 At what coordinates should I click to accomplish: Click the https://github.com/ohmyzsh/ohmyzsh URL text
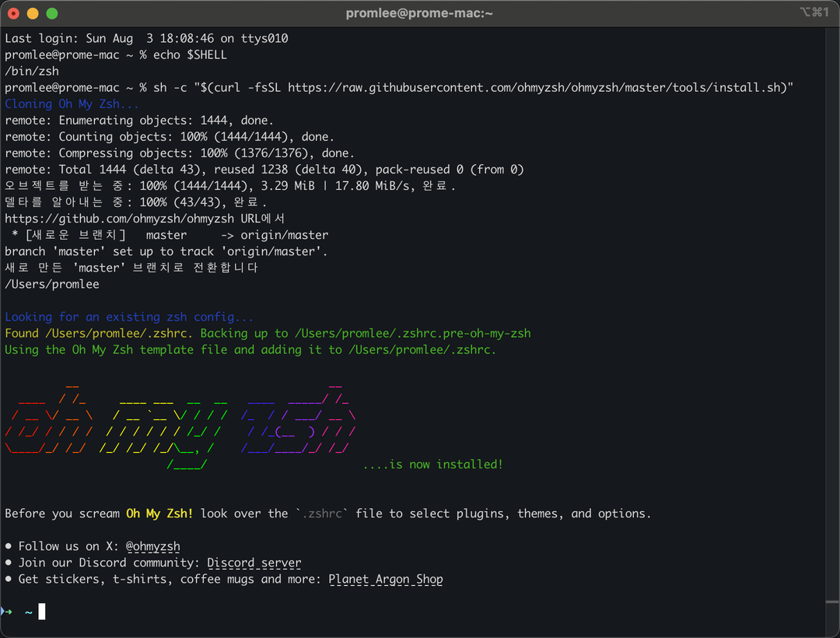pos(120,219)
